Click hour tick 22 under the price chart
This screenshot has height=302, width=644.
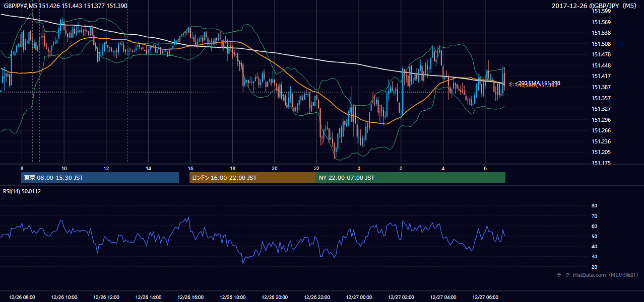[x=316, y=168]
